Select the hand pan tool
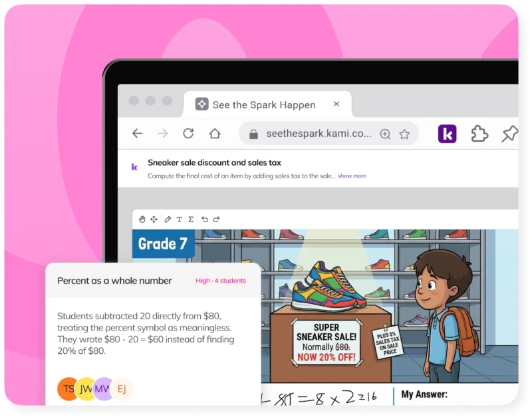 pyautogui.click(x=142, y=219)
